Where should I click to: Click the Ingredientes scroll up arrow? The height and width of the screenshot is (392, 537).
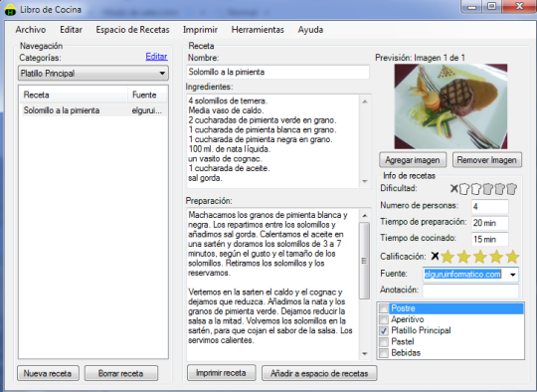point(365,101)
